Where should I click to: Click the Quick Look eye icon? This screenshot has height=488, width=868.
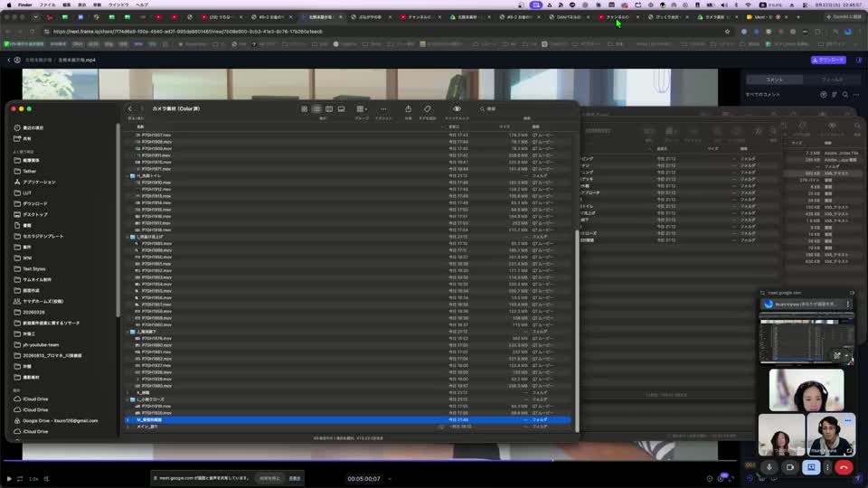tap(457, 109)
